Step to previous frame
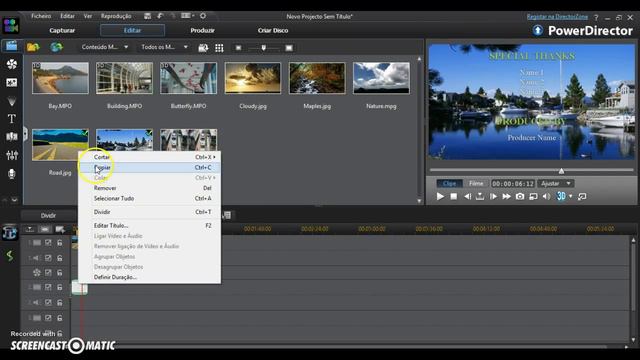 coord(467,196)
